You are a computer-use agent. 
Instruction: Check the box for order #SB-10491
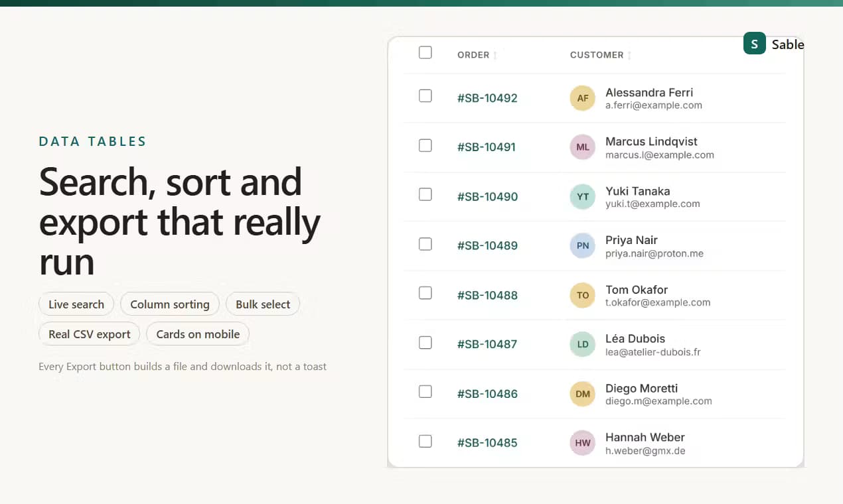425,145
